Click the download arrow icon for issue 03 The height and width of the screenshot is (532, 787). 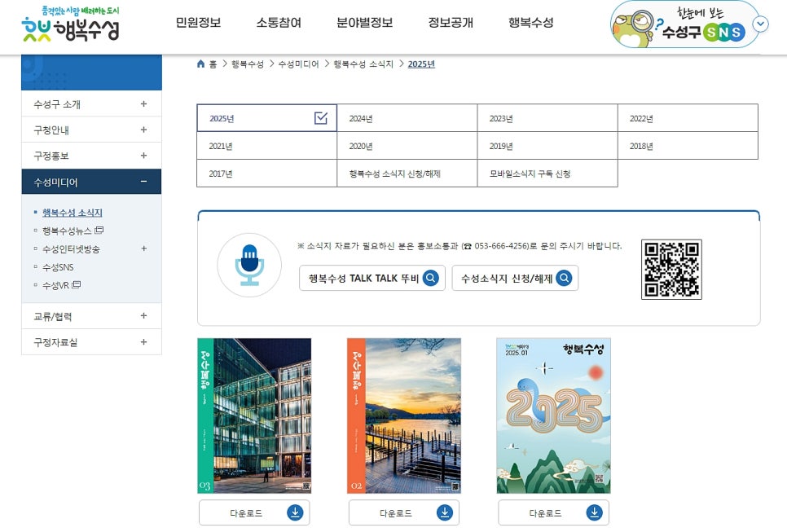coord(295,512)
